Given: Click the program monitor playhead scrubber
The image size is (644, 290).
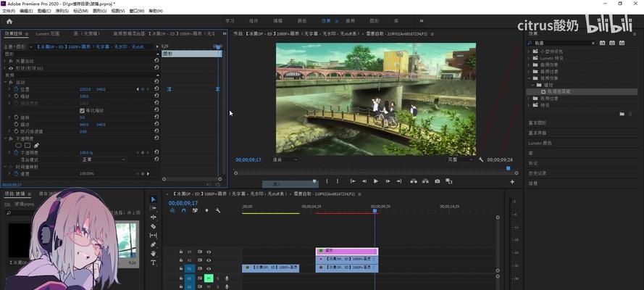Looking at the screenshot, I should [508, 168].
